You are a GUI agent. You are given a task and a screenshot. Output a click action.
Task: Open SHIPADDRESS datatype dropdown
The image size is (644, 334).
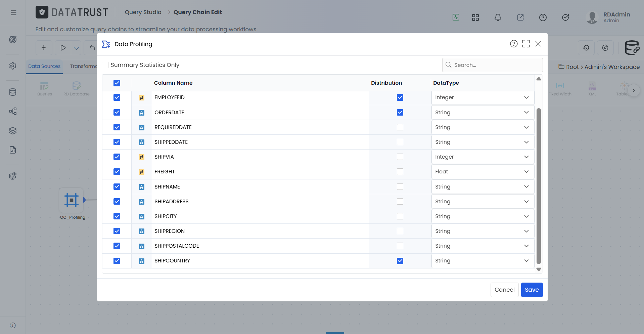[x=482, y=202]
